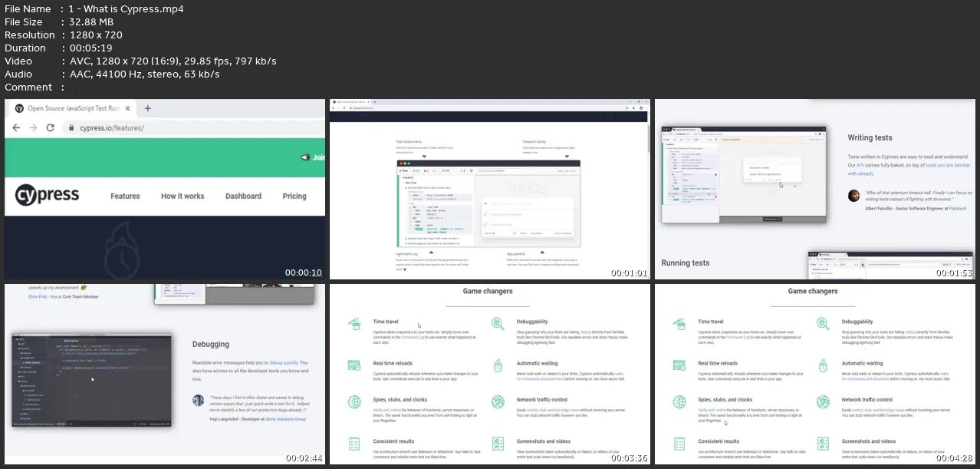Open the 'How it works' nav item
The image size is (980, 469).
point(183,196)
